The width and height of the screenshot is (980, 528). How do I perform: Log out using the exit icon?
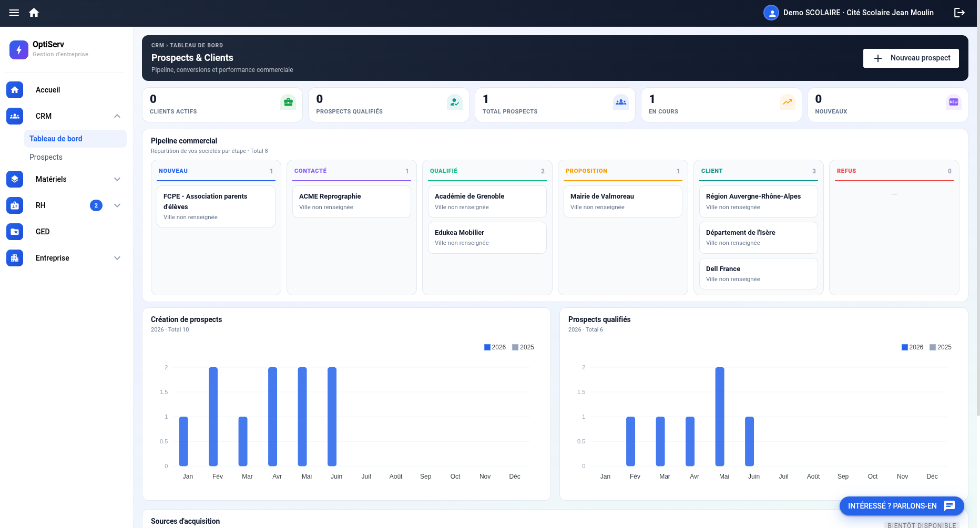coord(959,13)
